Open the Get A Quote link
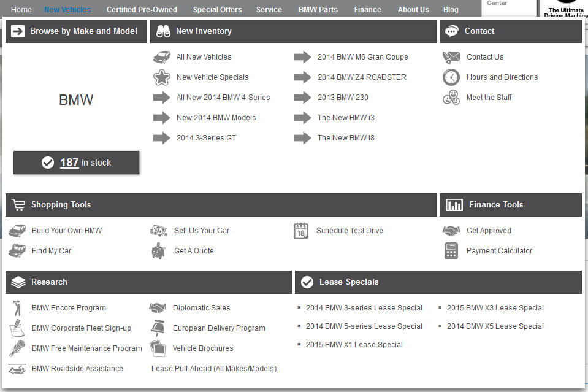 tap(194, 251)
